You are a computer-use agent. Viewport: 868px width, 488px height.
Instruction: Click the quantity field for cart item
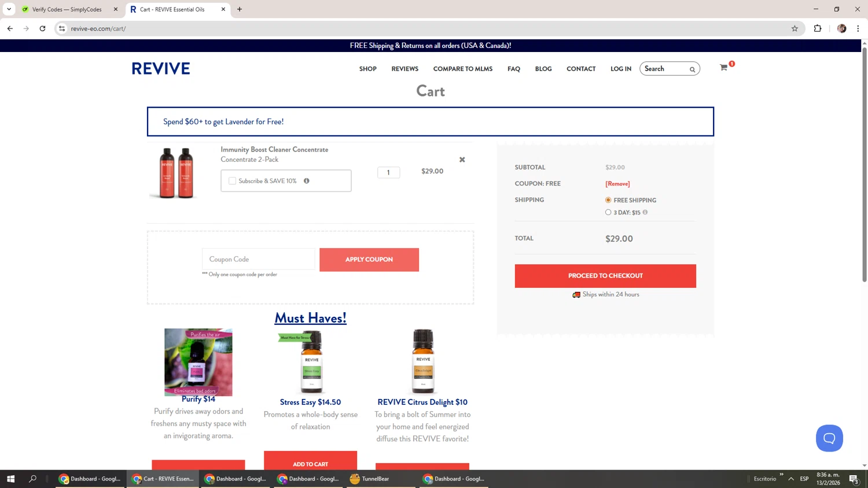(388, 172)
